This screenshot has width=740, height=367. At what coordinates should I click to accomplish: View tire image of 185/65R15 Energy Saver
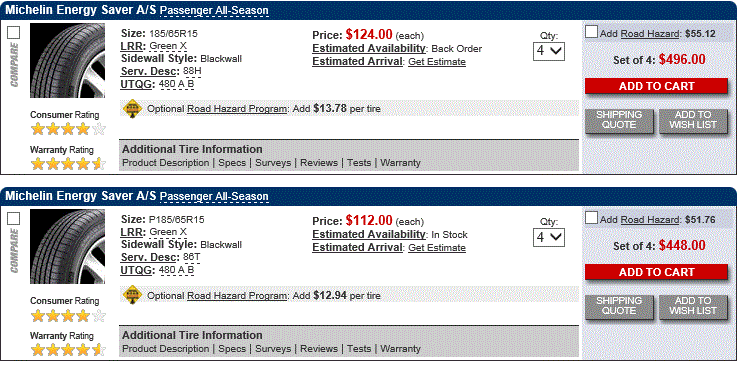(x=67, y=60)
